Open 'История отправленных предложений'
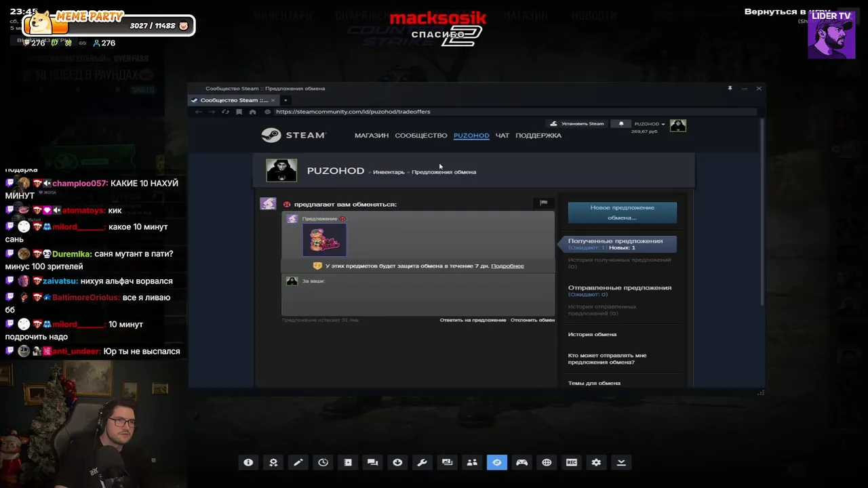 tap(602, 310)
